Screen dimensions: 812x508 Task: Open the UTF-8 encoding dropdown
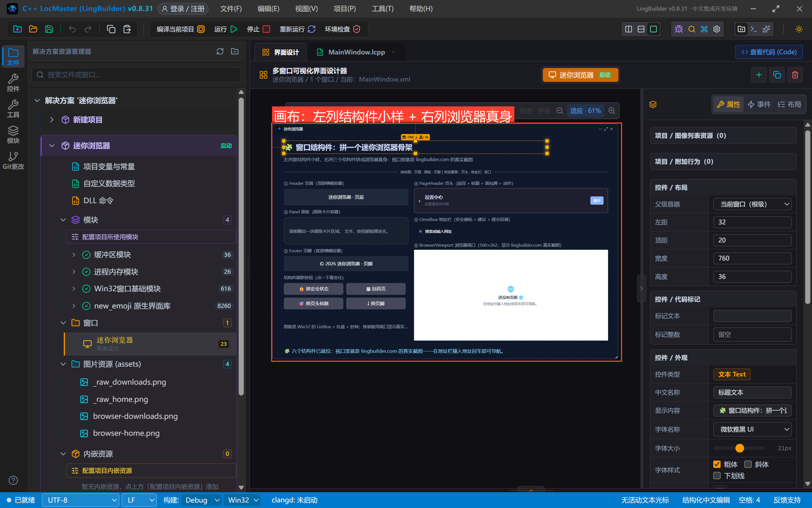[81, 500]
